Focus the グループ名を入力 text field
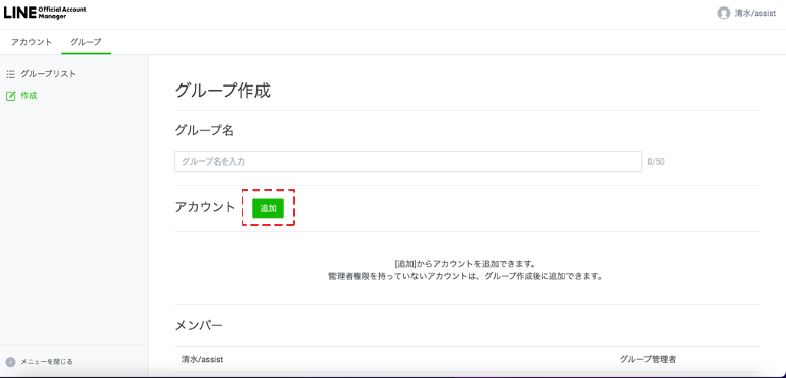Viewport: 786px width, 378px height. 408,161
